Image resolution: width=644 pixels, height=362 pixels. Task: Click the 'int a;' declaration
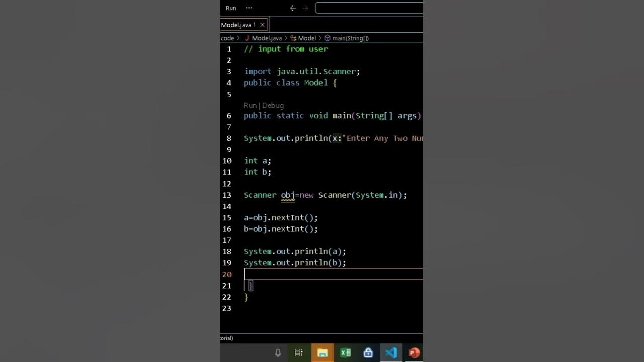click(x=257, y=161)
